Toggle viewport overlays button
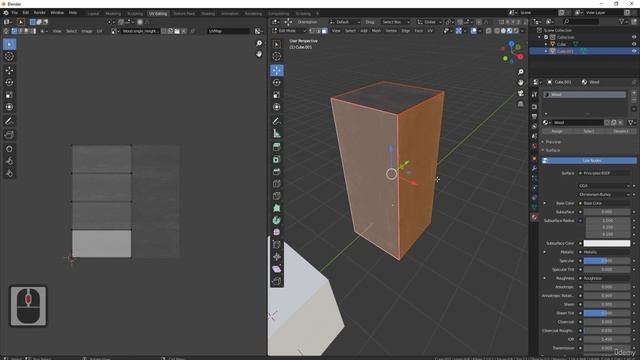Image resolution: width=640 pixels, height=360 pixels. pos(473,31)
